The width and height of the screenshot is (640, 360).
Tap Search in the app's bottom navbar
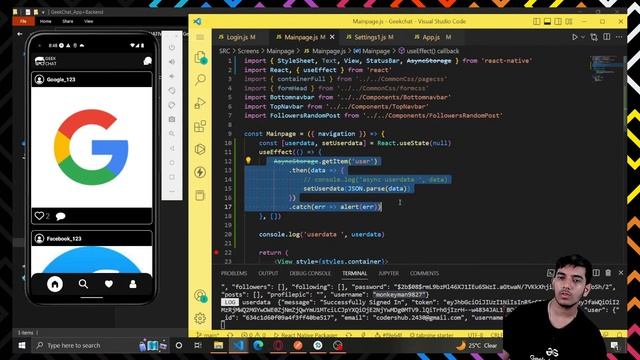tap(83, 284)
